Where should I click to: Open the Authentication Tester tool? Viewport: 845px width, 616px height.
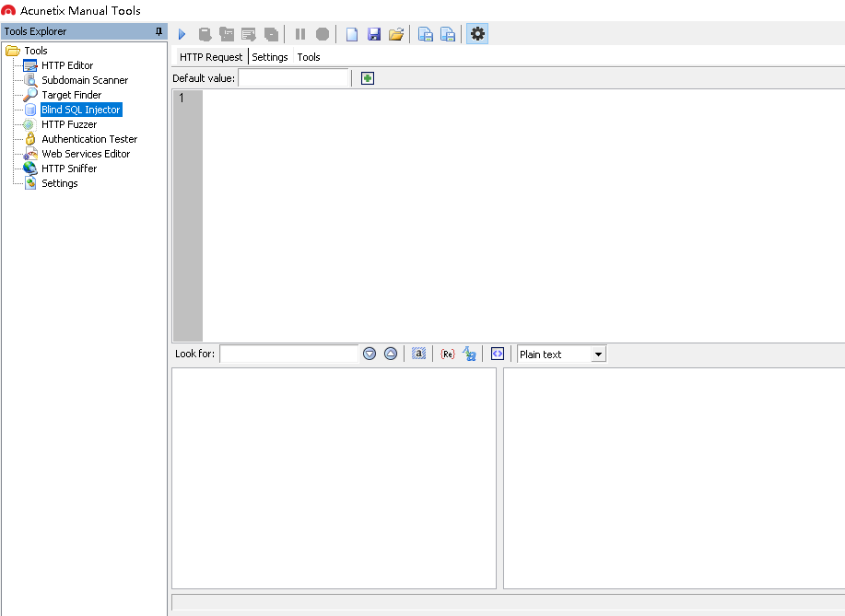point(89,139)
